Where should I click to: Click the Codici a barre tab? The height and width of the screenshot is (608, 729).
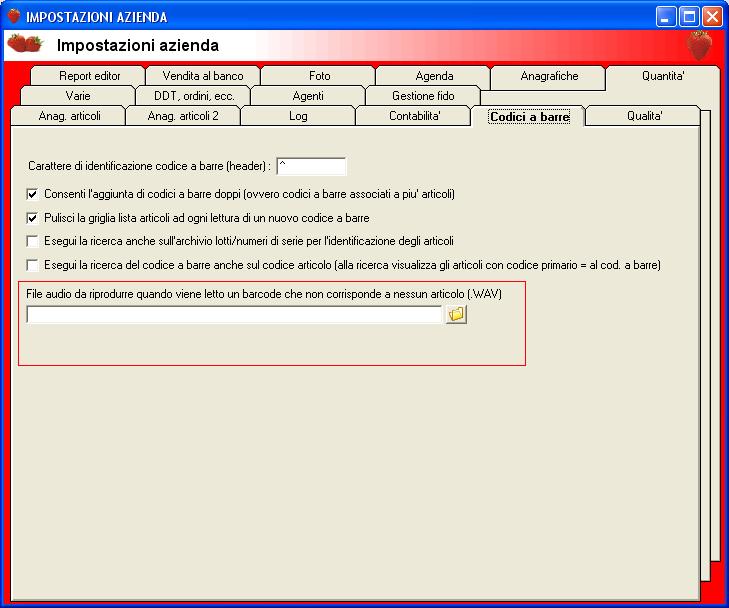(530, 117)
